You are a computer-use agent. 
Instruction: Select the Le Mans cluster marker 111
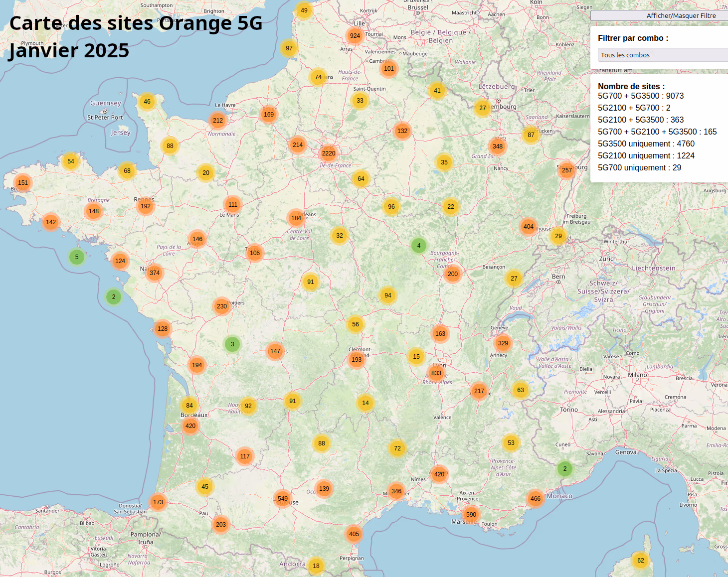(x=233, y=205)
